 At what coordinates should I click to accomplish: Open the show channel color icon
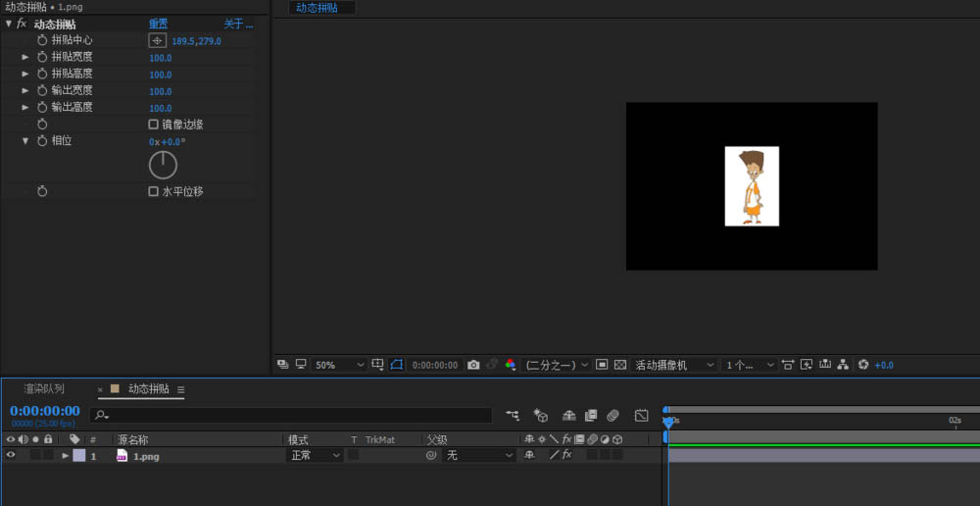(511, 365)
